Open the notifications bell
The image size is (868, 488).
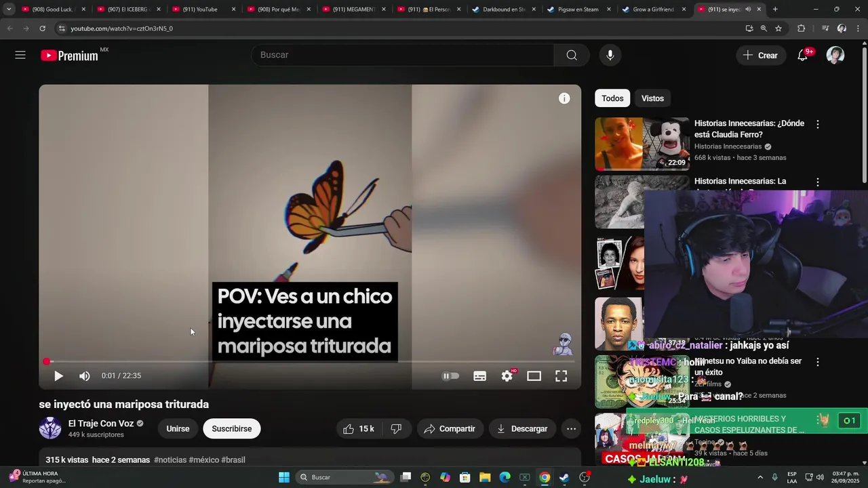(x=802, y=55)
